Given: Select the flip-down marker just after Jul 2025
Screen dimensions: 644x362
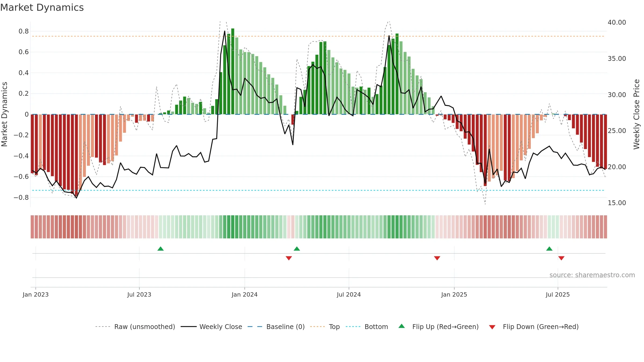Looking at the screenshot, I should 561,258.
